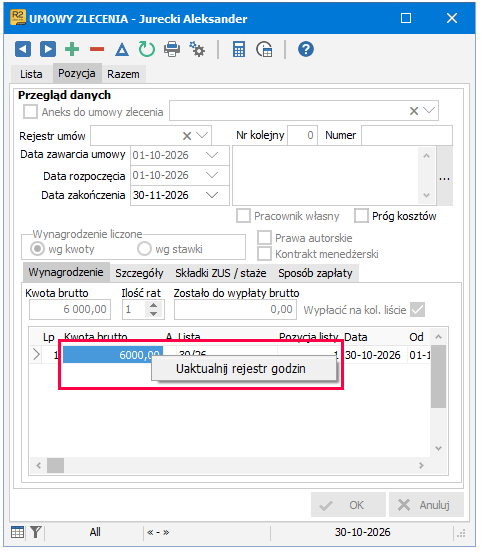Go to next record with right arrow icon
485x557 pixels.
(x=48, y=49)
